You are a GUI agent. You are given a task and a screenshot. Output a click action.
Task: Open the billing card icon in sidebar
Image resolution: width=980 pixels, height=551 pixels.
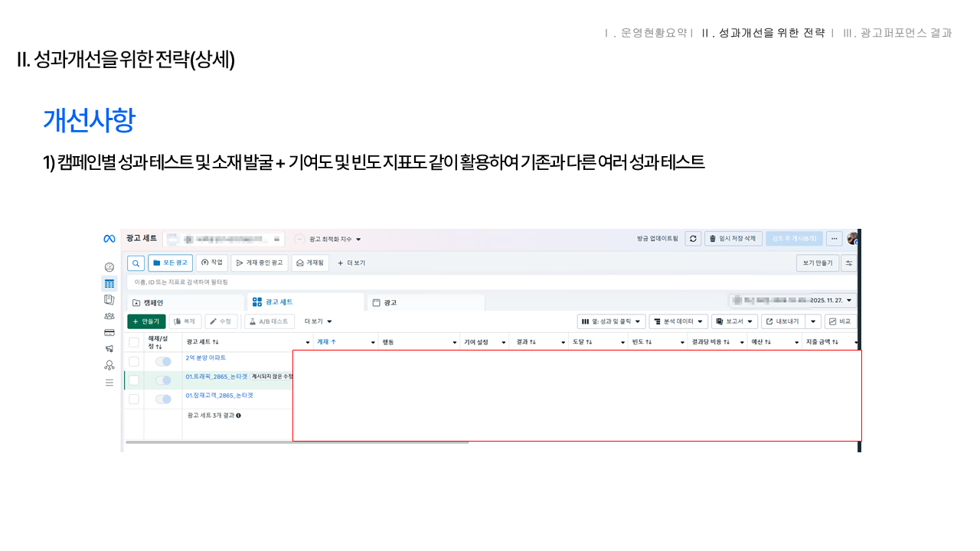[109, 332]
